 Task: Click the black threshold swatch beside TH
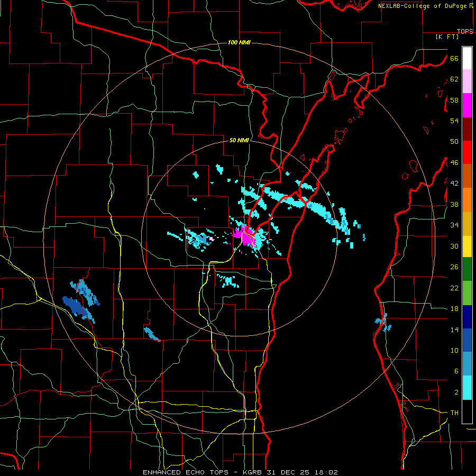[467, 411]
